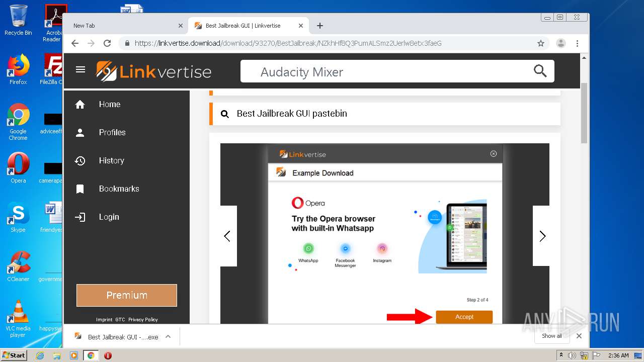This screenshot has width=644, height=362.
Task: Open CCleaner desktop shortcut
Action: point(18,266)
